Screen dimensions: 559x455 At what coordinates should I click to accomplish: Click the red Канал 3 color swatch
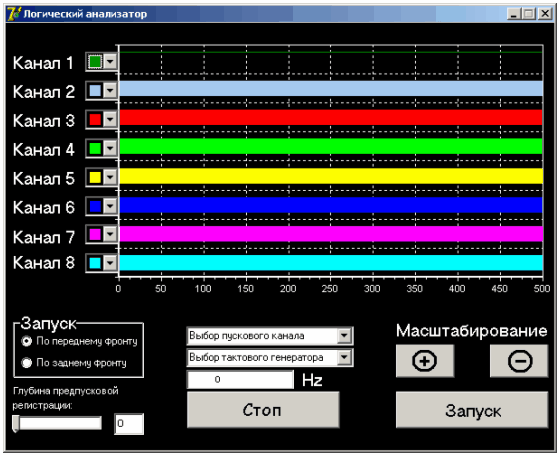[95, 119]
